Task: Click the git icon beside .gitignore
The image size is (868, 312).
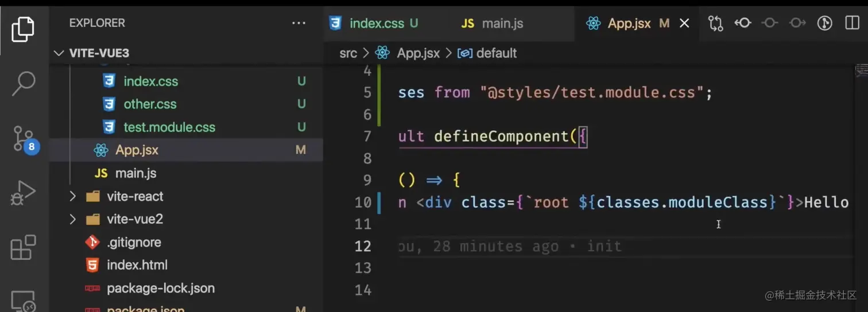Action: [x=92, y=242]
